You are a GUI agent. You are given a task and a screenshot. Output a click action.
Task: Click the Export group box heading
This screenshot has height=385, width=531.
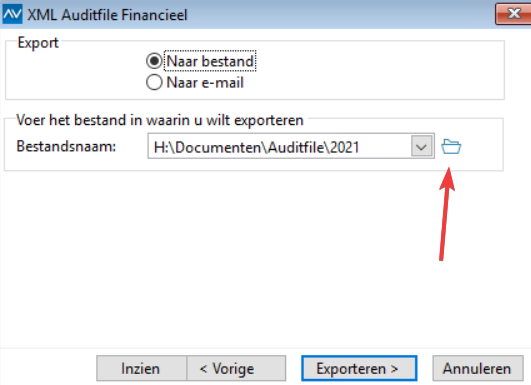coord(38,43)
